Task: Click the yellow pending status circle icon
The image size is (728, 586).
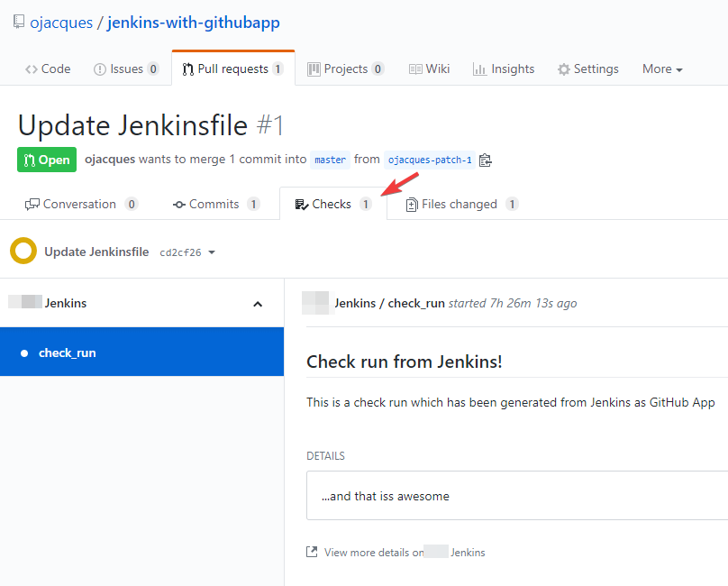Action: tap(23, 252)
